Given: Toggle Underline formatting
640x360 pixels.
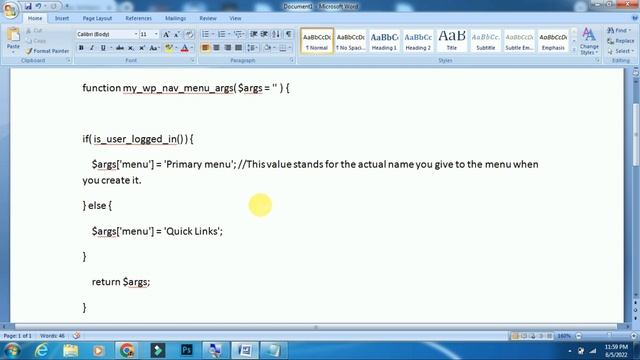Looking at the screenshot, I should pos(103,48).
